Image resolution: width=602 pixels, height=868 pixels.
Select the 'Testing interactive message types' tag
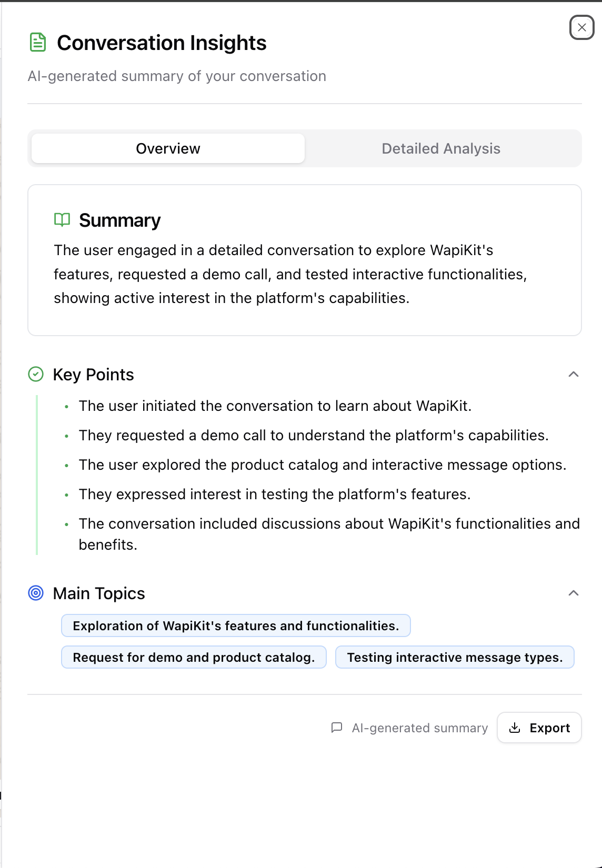(x=455, y=657)
